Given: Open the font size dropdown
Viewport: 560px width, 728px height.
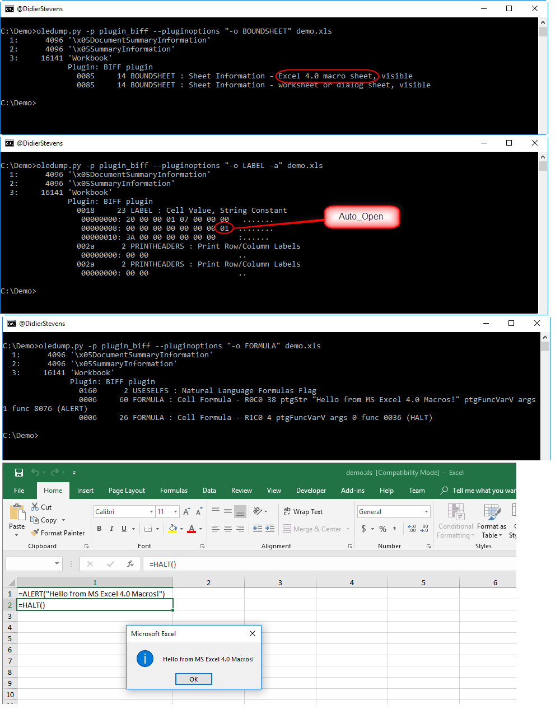Looking at the screenshot, I should point(174,511).
